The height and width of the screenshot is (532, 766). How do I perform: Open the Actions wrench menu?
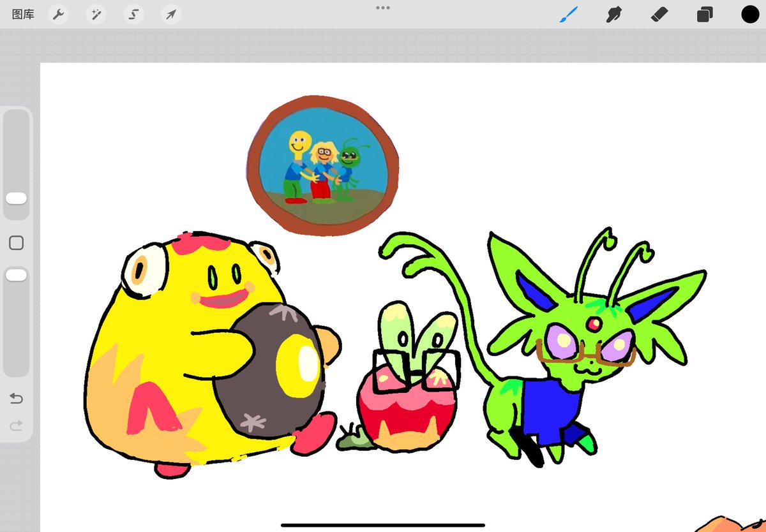(x=59, y=15)
